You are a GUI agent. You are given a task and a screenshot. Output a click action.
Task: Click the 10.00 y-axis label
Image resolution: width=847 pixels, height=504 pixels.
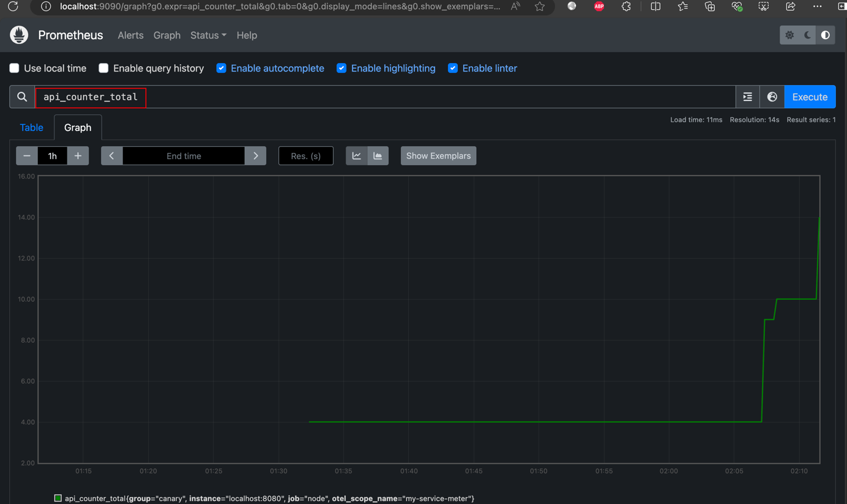coord(26,299)
